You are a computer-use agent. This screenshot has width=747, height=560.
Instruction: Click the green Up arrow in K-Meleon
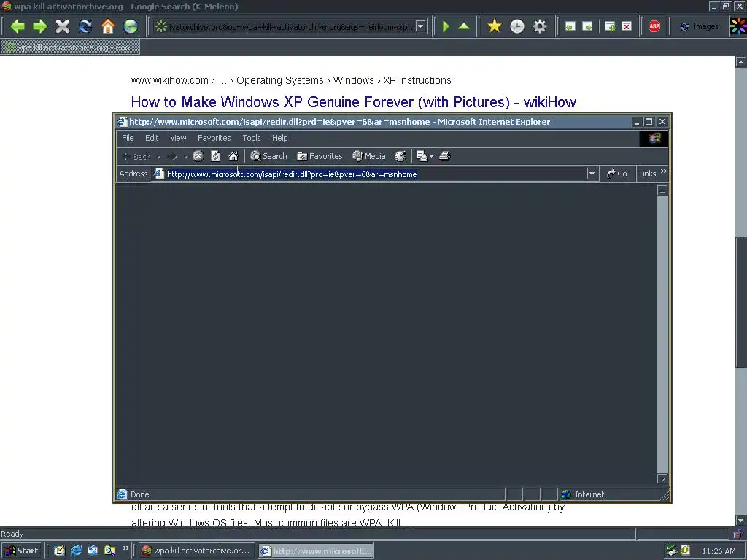click(464, 26)
